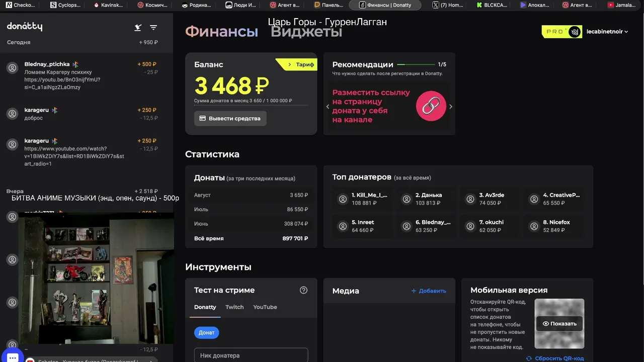Switch to the Jamala YouTube browser tab
Image resolution: width=644 pixels, height=362 pixels.
coord(623,5)
